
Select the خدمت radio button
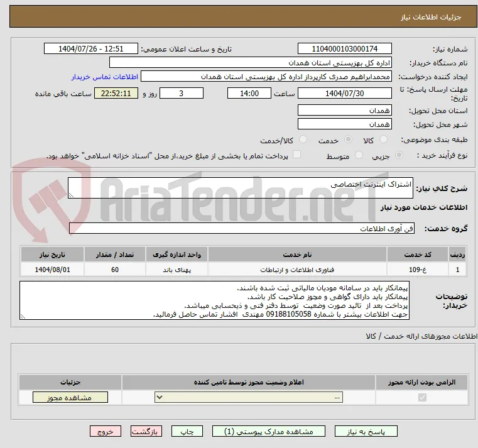coord(348,139)
